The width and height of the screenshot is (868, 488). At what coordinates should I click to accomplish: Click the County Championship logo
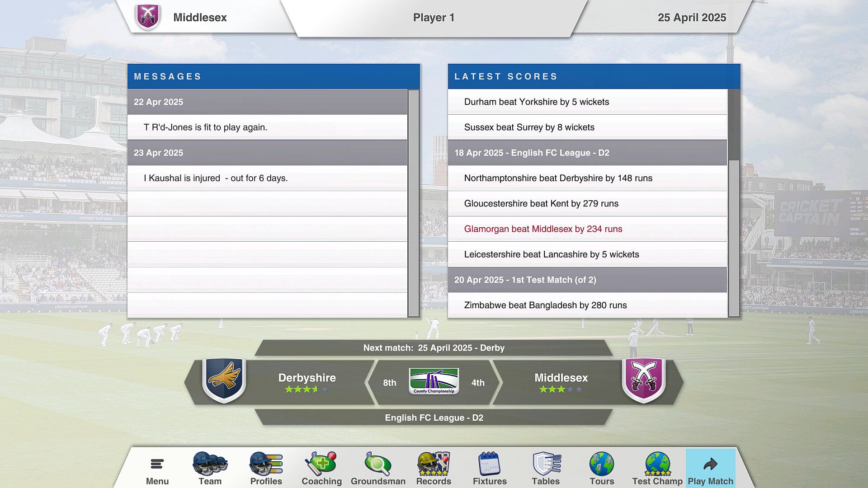[434, 381]
